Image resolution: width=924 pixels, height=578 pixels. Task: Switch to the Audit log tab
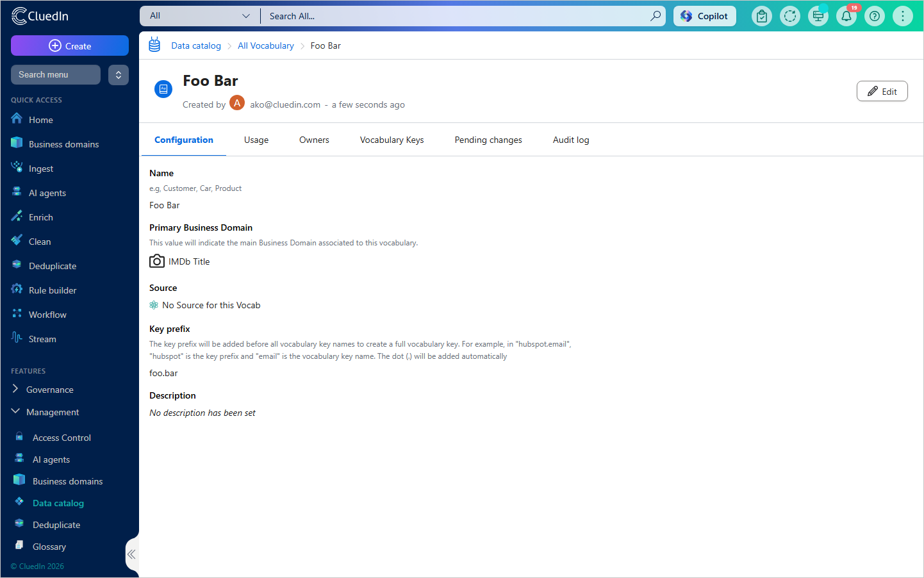(571, 140)
